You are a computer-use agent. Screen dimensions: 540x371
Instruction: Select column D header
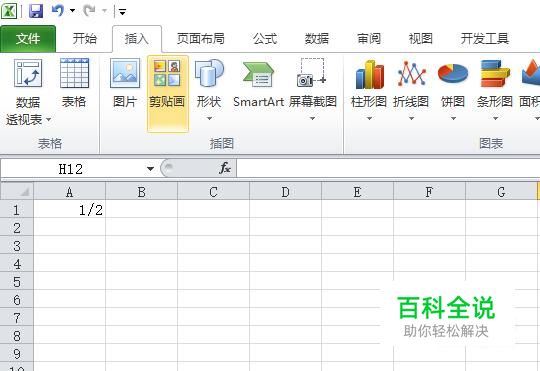pos(285,192)
